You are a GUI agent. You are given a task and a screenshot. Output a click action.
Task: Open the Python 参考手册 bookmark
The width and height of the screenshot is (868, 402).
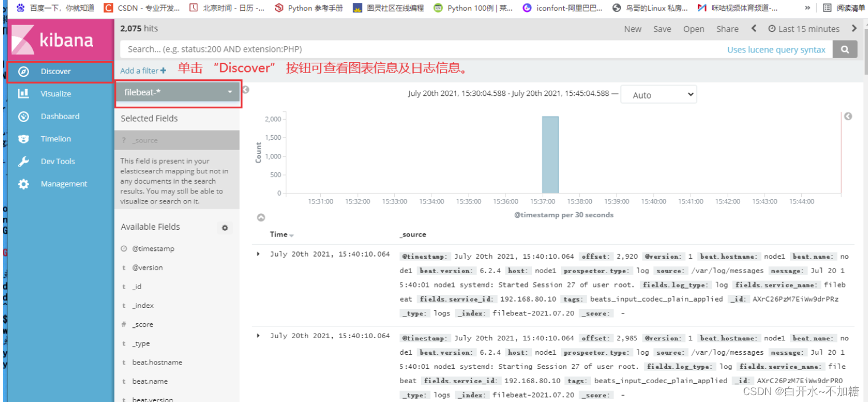click(x=309, y=8)
